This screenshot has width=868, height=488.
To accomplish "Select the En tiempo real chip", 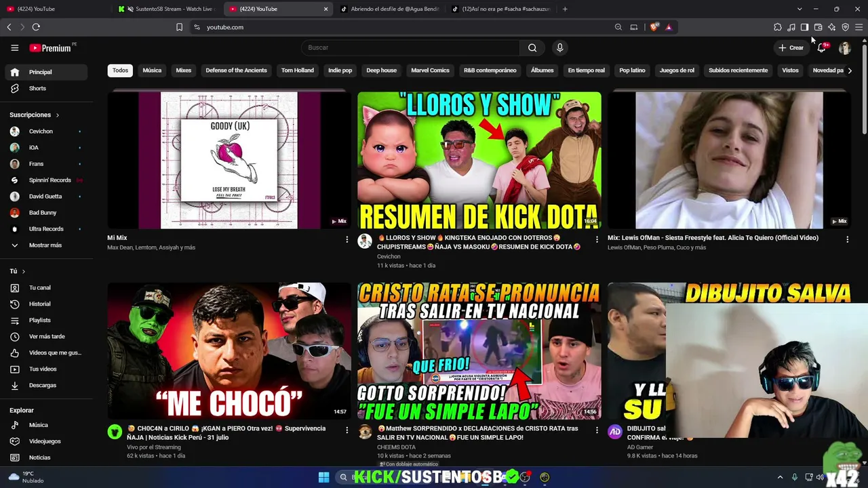I will 586,70.
